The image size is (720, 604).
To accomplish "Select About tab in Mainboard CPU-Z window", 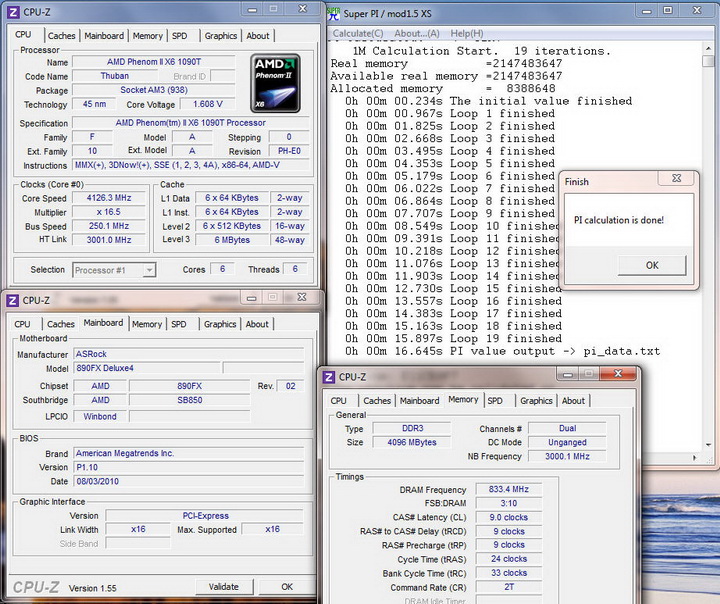I will tap(257, 324).
